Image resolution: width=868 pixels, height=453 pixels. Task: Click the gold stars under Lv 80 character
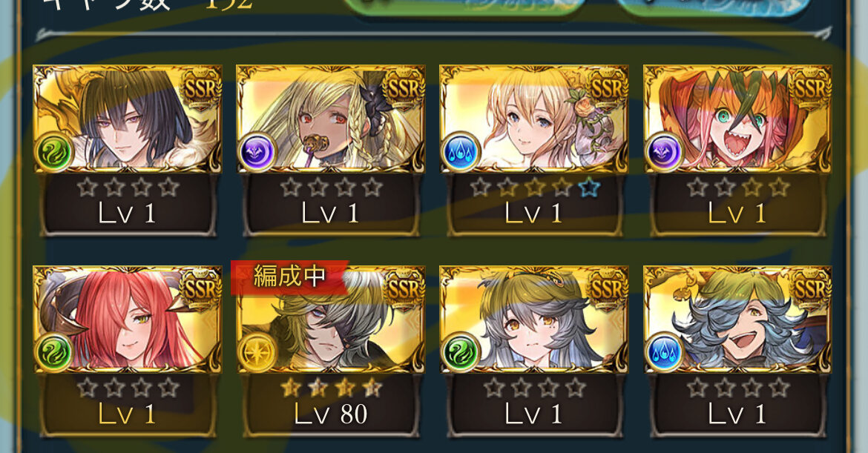[330, 388]
